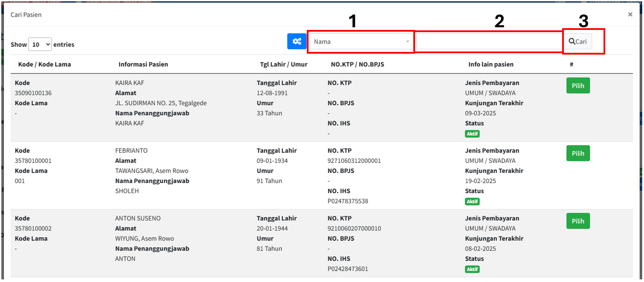Click the magnifier Cari search button

(x=578, y=41)
